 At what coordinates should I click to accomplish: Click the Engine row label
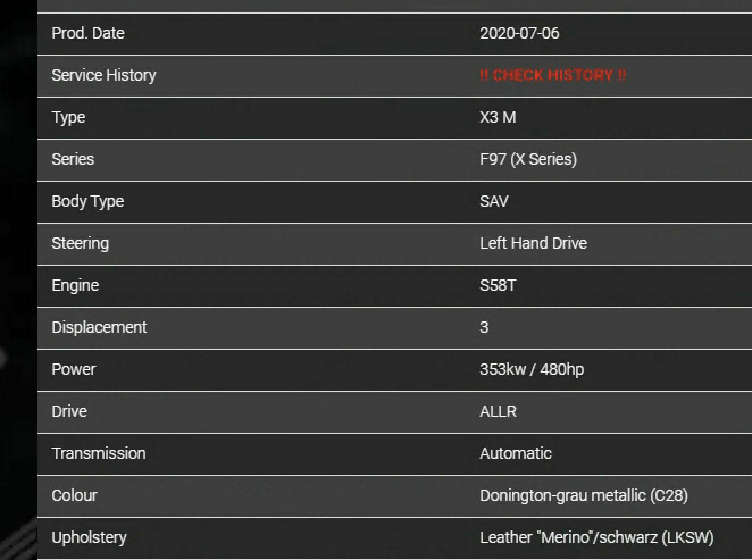[x=75, y=285]
